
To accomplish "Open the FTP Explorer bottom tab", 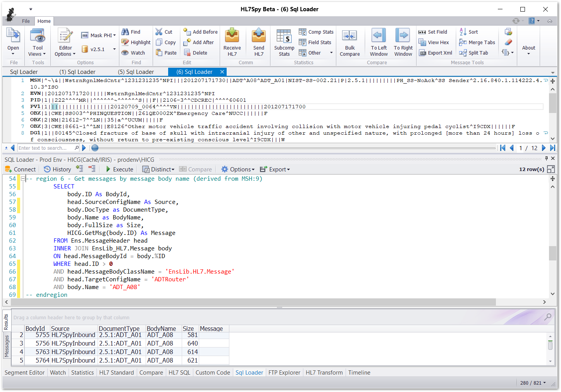I will click(284, 372).
